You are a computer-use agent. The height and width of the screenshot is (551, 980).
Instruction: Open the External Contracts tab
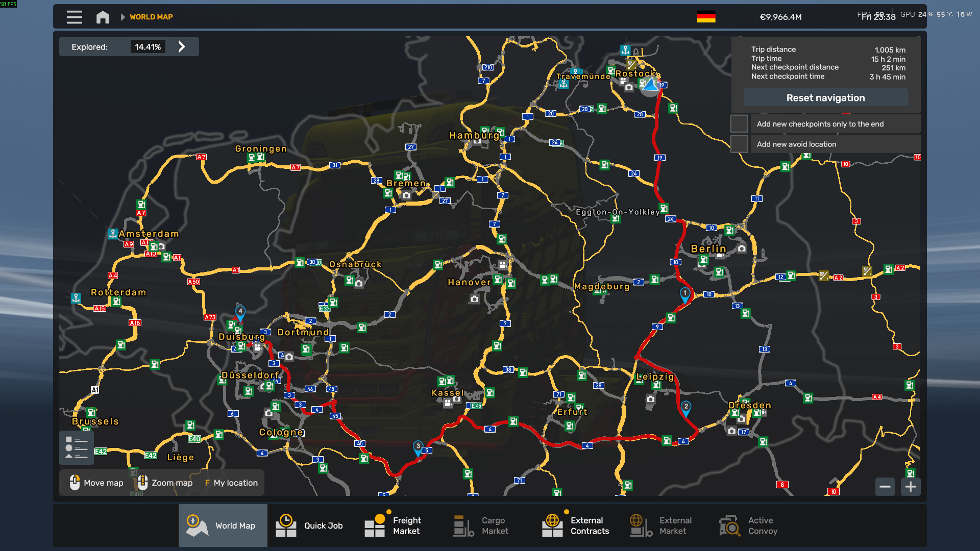pos(578,525)
